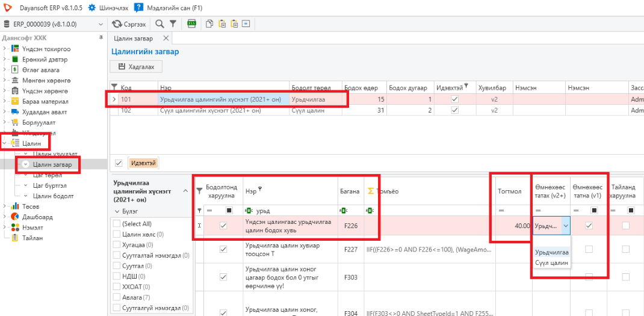
Task: Collapse the Цалин tree node
Action: click(5, 143)
